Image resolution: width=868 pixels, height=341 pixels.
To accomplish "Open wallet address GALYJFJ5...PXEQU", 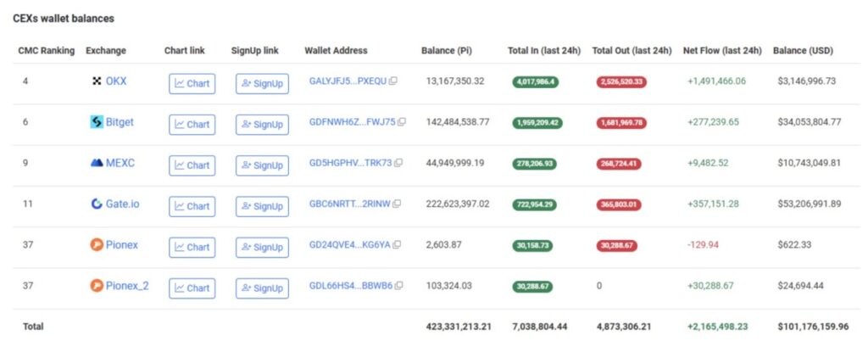I will tap(348, 81).
